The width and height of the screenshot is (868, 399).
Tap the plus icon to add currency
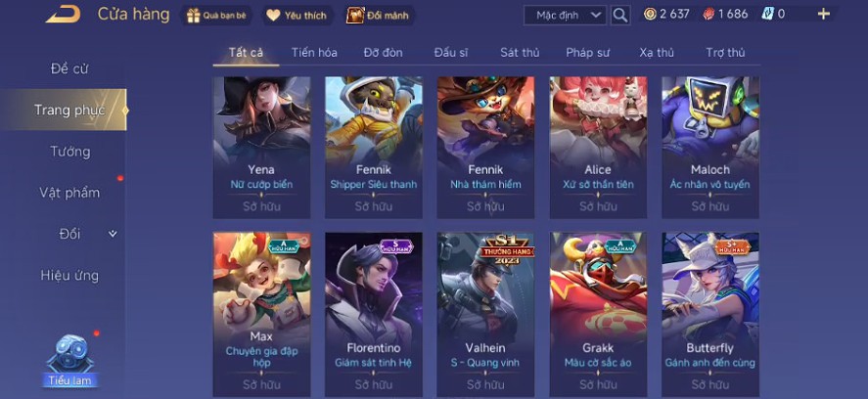pos(824,15)
